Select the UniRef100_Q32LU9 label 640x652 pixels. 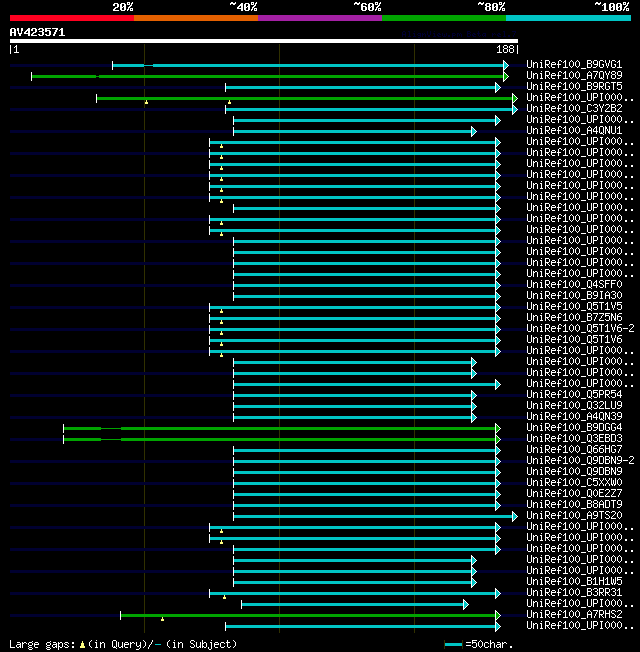coord(574,405)
